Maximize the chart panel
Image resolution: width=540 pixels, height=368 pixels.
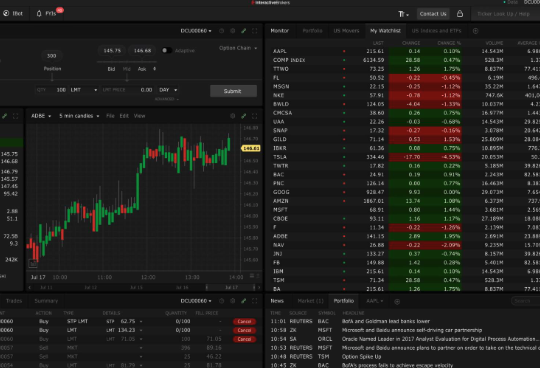click(x=255, y=116)
